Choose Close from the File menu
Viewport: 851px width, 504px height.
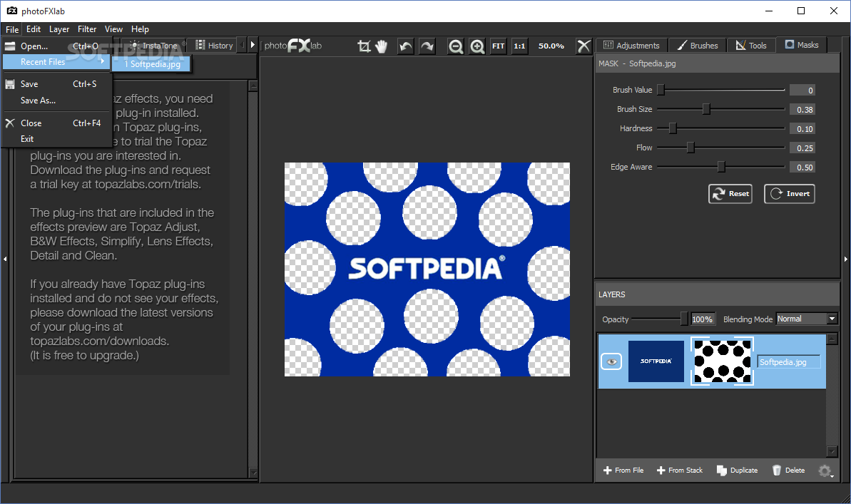pyautogui.click(x=56, y=123)
